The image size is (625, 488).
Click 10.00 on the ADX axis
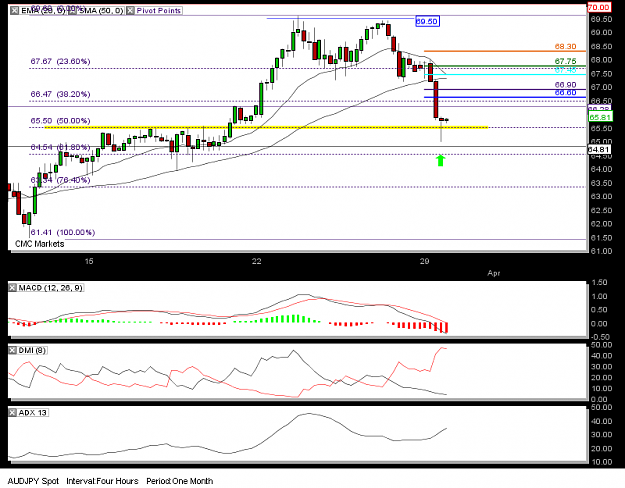click(x=601, y=462)
